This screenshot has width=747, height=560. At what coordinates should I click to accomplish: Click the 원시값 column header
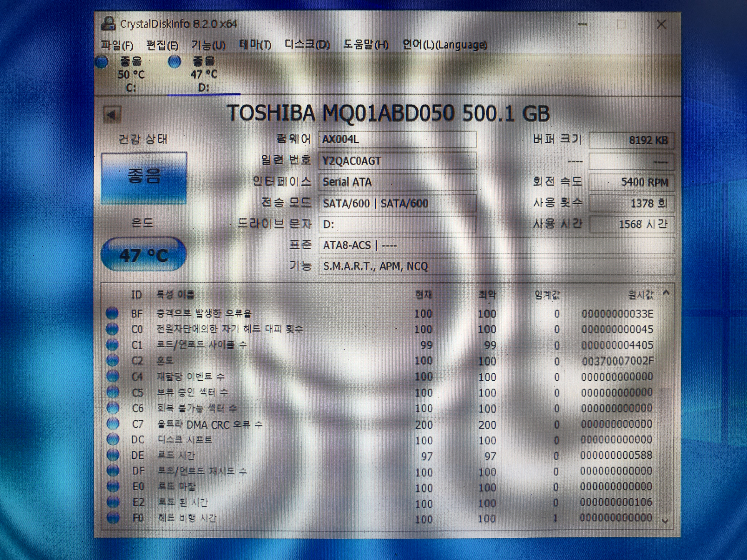point(641,295)
